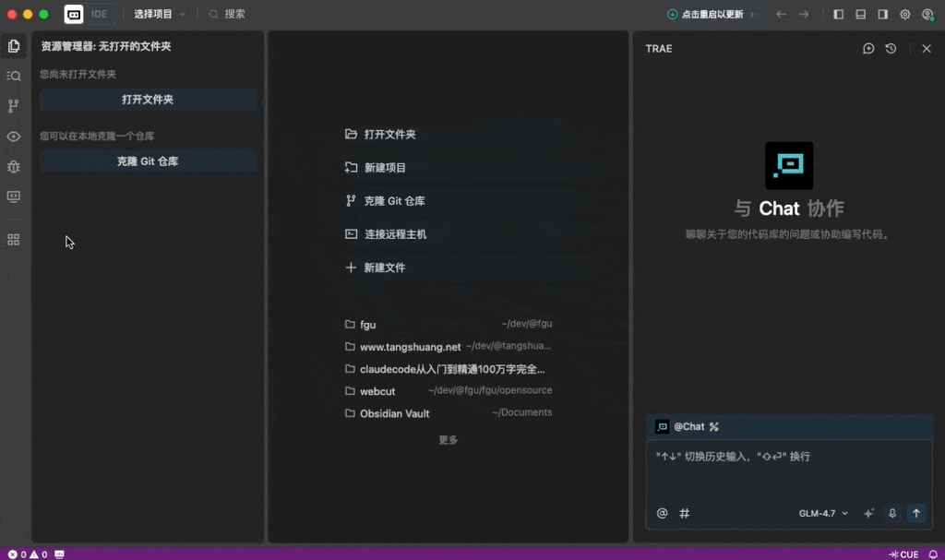Open chat history clock icon

coord(891,49)
